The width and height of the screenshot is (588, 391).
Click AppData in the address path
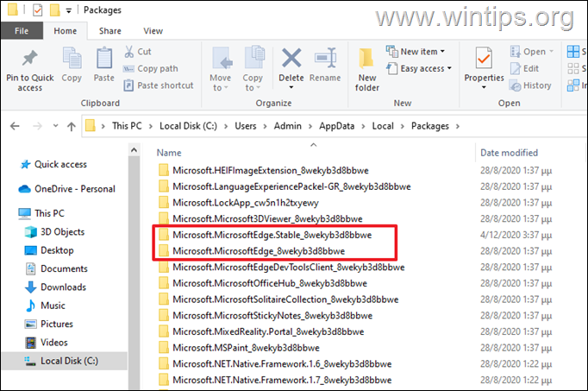click(x=337, y=126)
